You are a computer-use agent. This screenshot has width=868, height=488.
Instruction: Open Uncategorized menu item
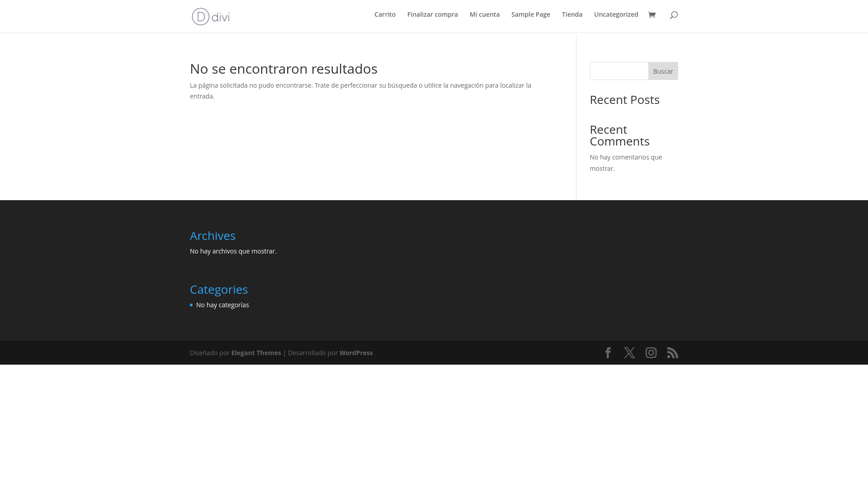[x=616, y=14]
